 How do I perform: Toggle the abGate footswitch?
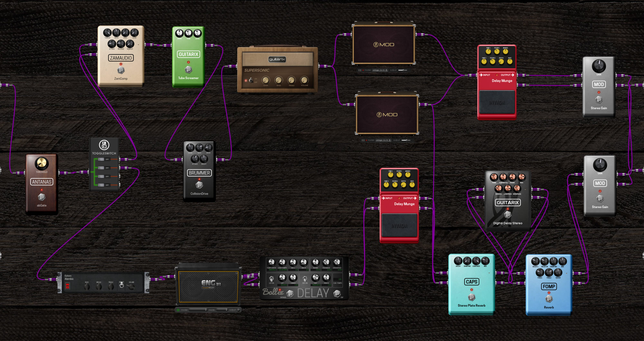(42, 197)
